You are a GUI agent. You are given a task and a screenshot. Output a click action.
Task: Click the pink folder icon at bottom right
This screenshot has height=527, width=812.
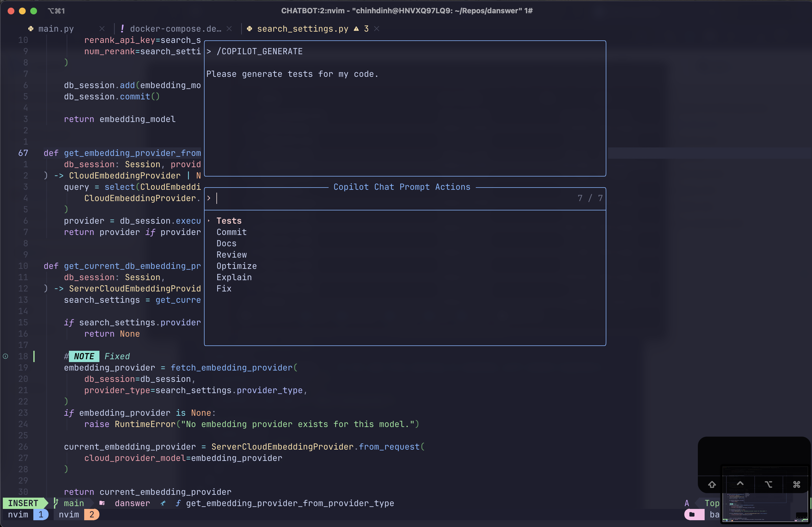pos(692,514)
